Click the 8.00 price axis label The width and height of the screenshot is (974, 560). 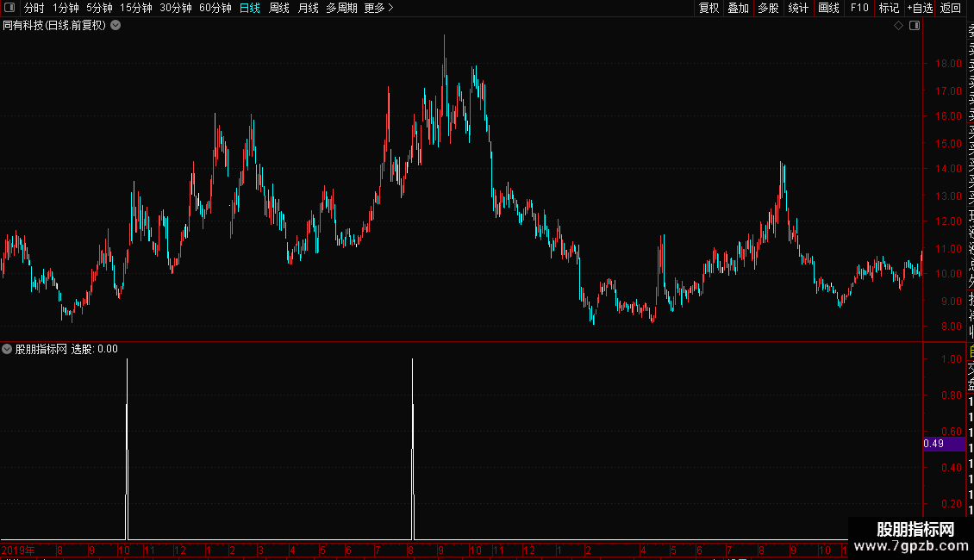click(951, 326)
